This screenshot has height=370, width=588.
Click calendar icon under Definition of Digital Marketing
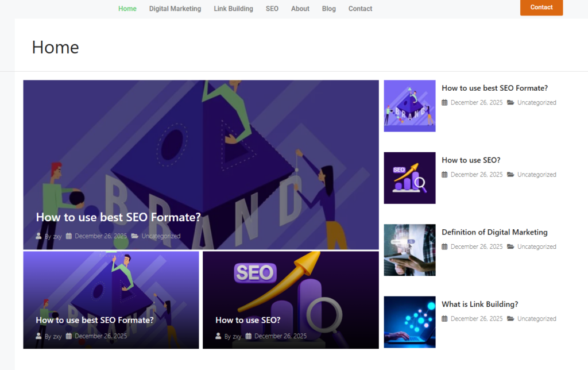444,247
